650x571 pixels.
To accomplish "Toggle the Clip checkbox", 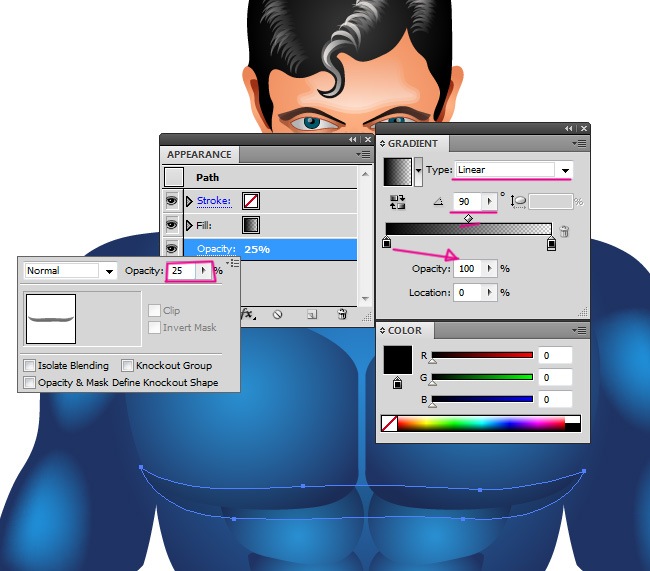I will click(x=154, y=310).
